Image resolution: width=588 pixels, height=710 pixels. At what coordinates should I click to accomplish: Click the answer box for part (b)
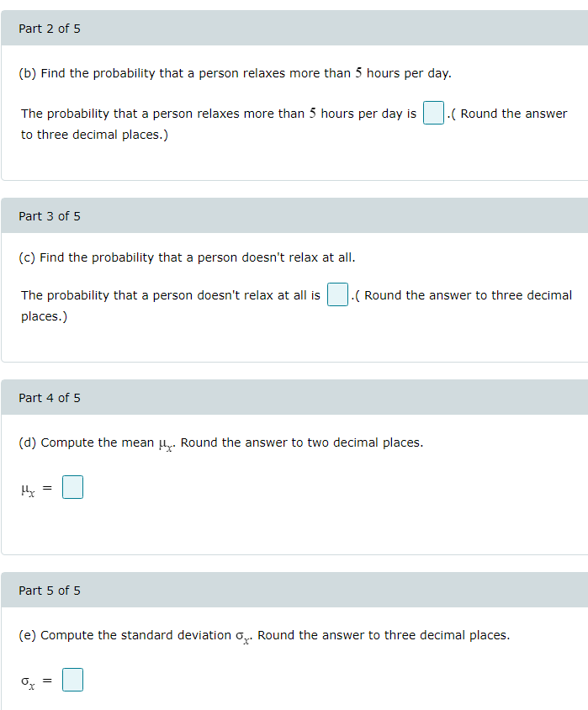pyautogui.click(x=432, y=112)
